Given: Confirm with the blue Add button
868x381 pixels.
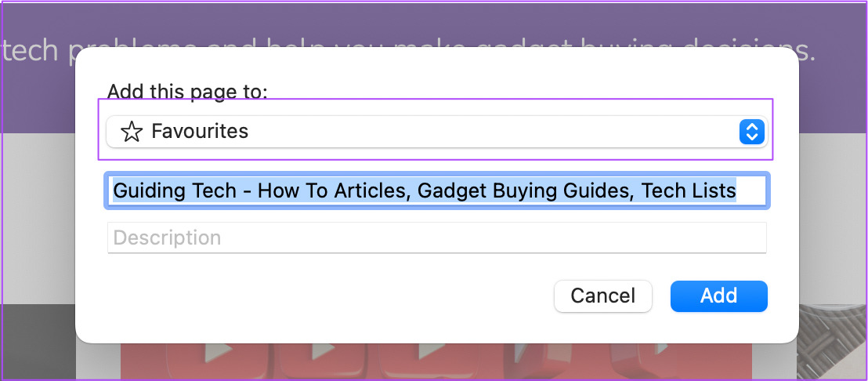Looking at the screenshot, I should coord(718,296).
